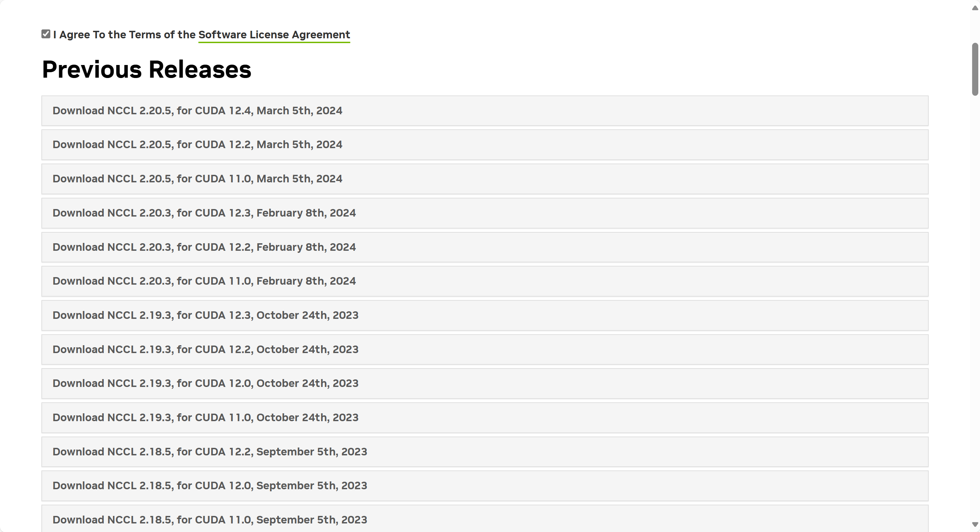Click the vertical scrollbar thumb

[975, 68]
